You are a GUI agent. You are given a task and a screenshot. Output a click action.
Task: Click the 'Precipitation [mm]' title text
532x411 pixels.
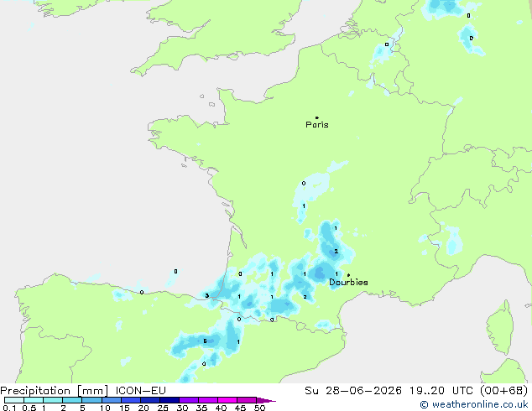55,391
